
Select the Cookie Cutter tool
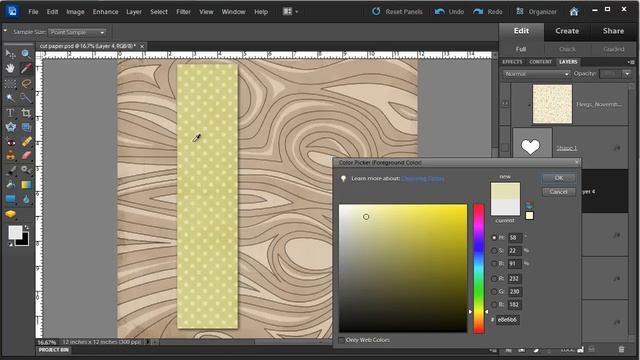point(10,127)
